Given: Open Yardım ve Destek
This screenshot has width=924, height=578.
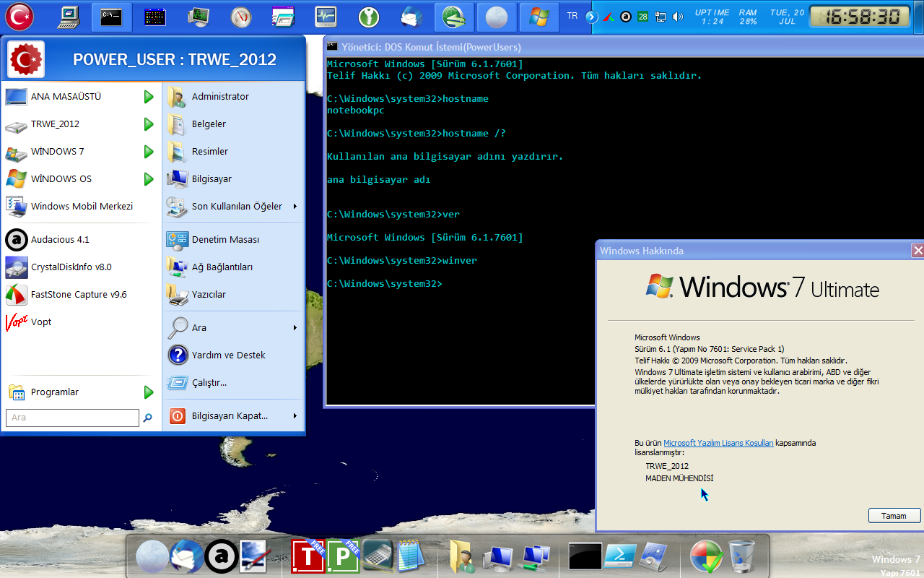Looking at the screenshot, I should coord(232,355).
